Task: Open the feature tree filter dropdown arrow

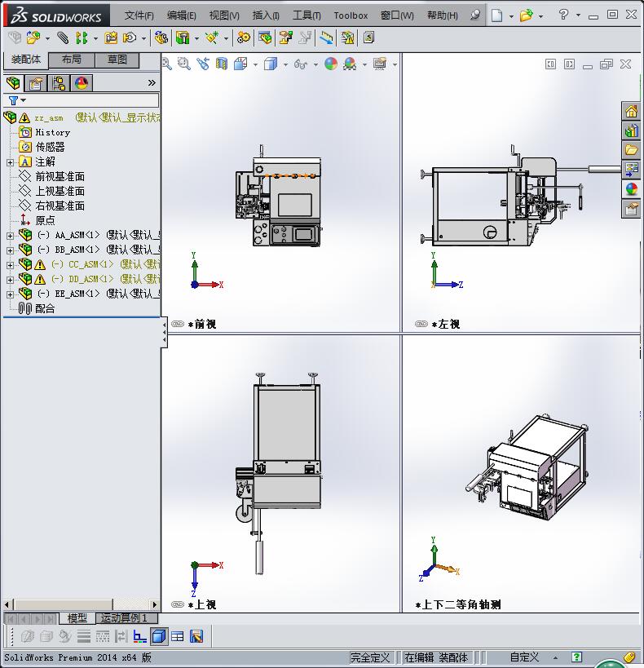Action: click(x=24, y=100)
